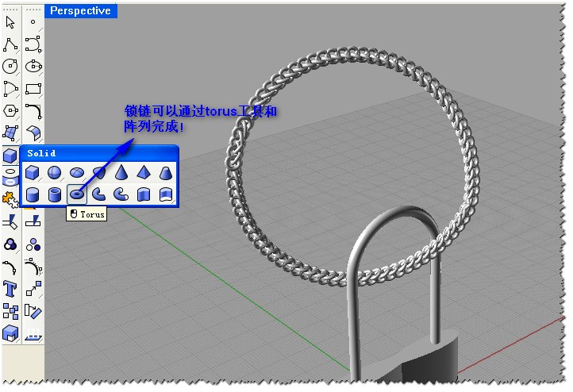Click the hollow blue box icon
This screenshot has height=392, width=573.
tap(10, 333)
